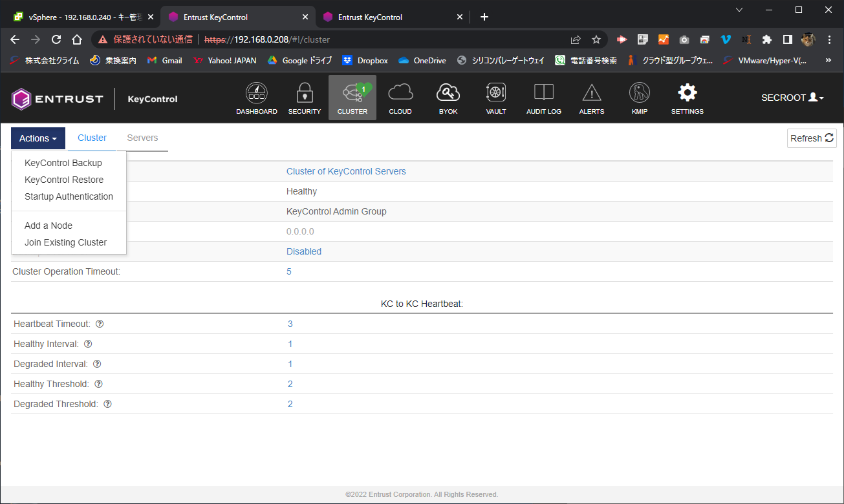Click the Disabled value link
The width and height of the screenshot is (844, 504).
click(x=304, y=251)
